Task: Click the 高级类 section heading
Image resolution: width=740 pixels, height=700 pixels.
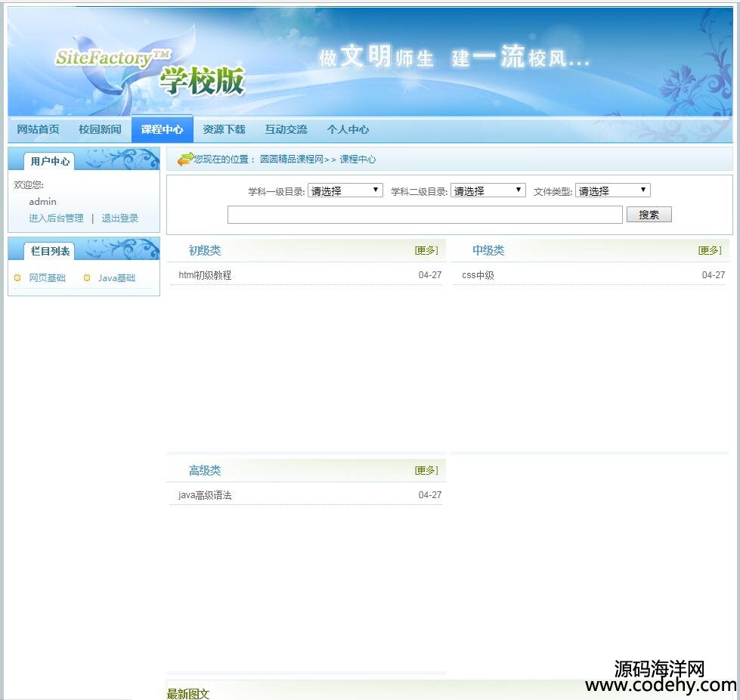Action: coord(205,470)
